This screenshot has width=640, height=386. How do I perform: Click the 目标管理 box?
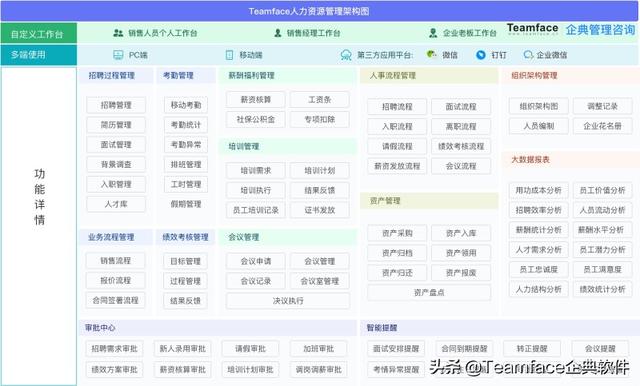185,261
